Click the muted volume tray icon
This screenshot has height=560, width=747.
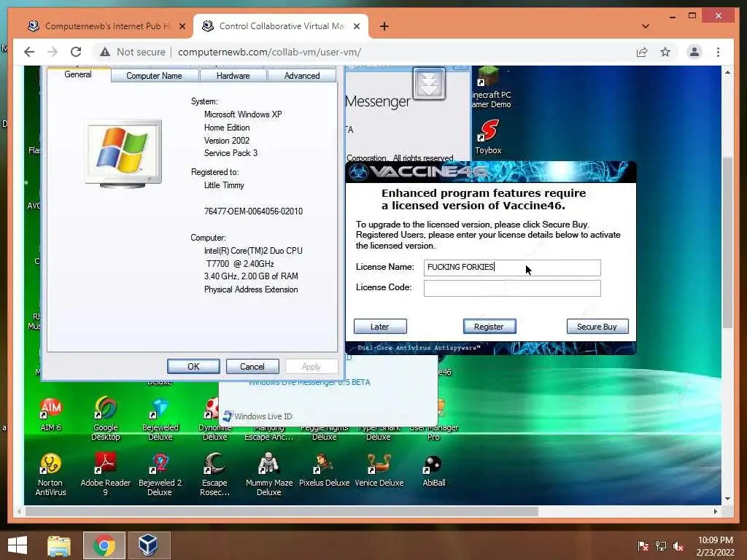tap(678, 546)
